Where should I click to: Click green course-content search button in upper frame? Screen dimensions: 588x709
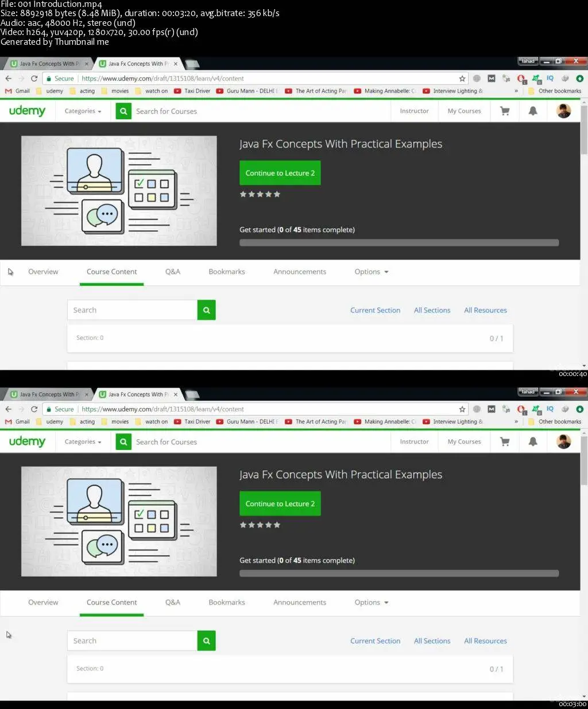coord(206,310)
